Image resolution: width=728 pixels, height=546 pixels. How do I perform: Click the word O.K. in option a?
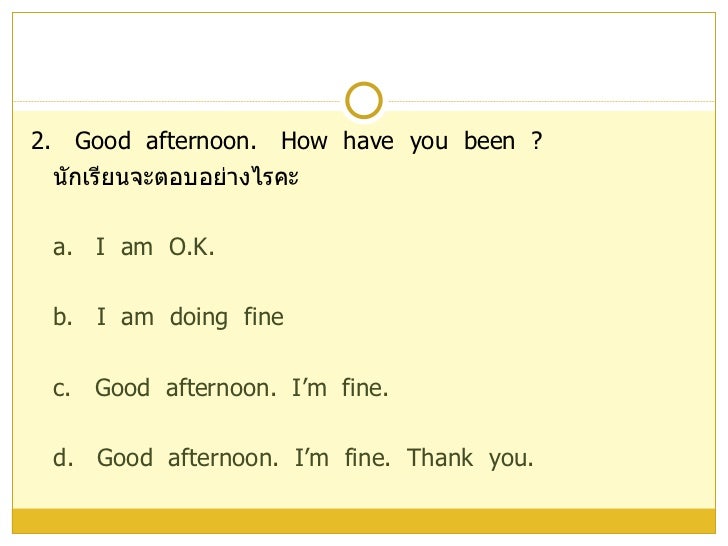pyautogui.click(x=192, y=247)
